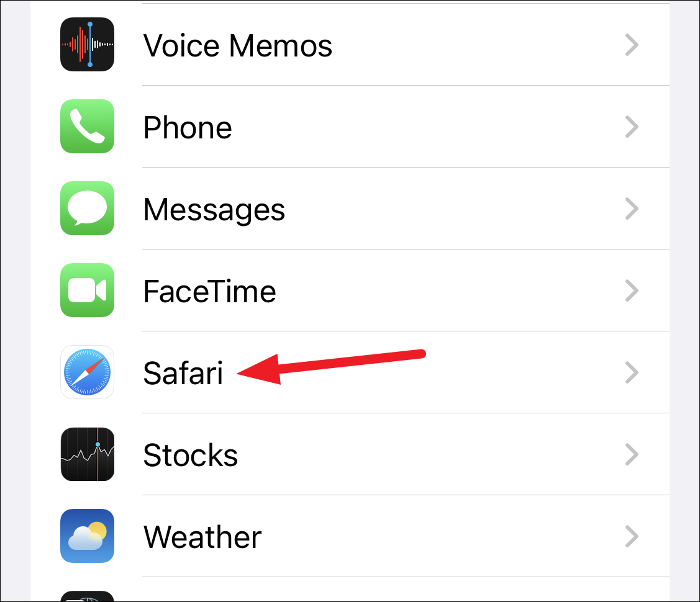
Task: Tap the Voice Memos app icon
Action: (87, 45)
